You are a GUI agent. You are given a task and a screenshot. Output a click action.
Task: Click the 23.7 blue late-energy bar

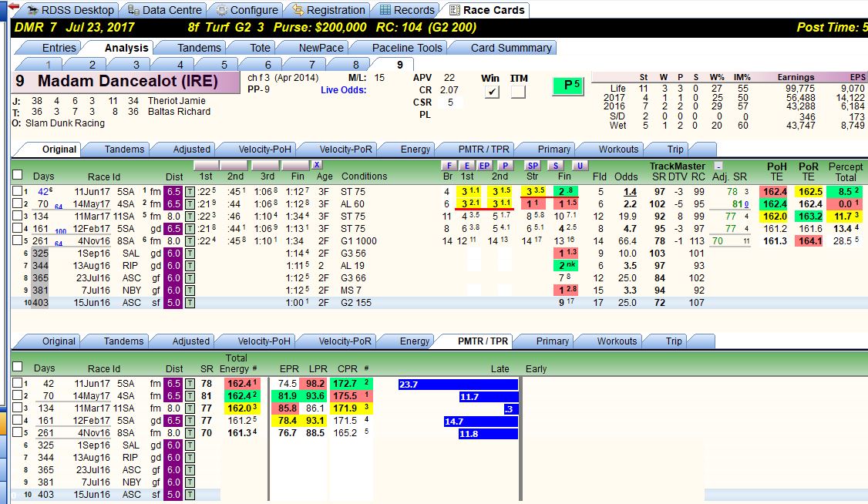click(x=458, y=385)
